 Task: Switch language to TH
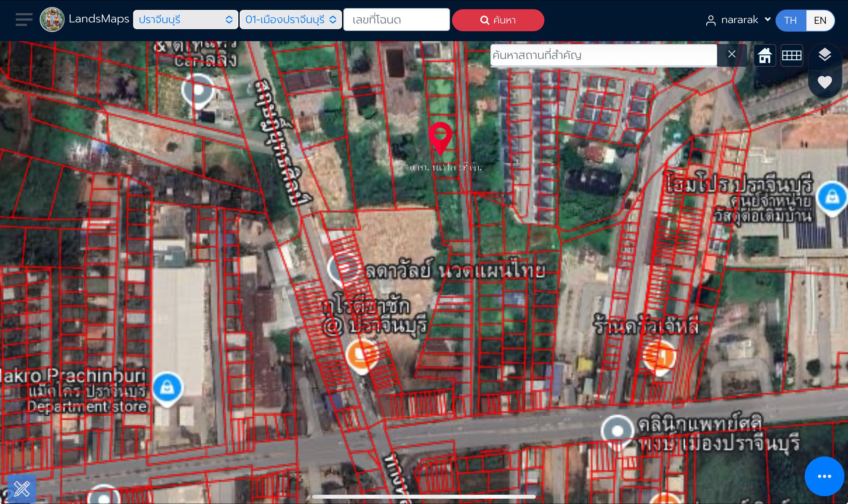tap(791, 20)
